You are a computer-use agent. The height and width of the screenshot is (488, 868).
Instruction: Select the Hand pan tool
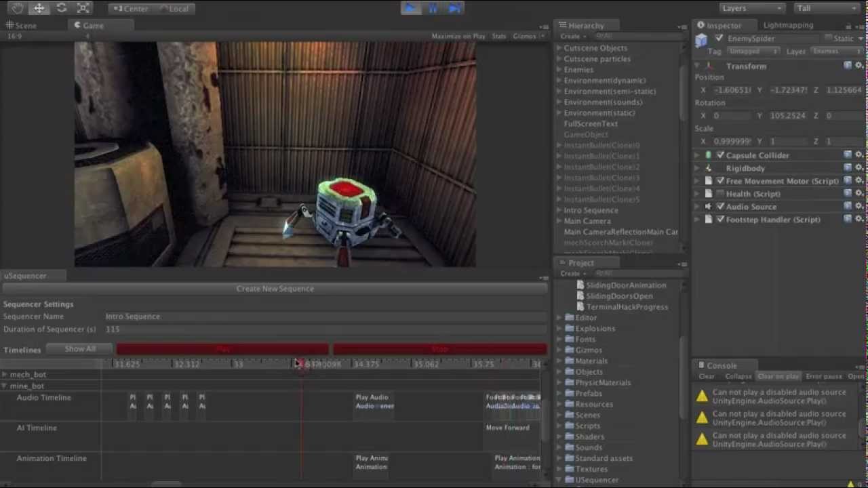[17, 7]
